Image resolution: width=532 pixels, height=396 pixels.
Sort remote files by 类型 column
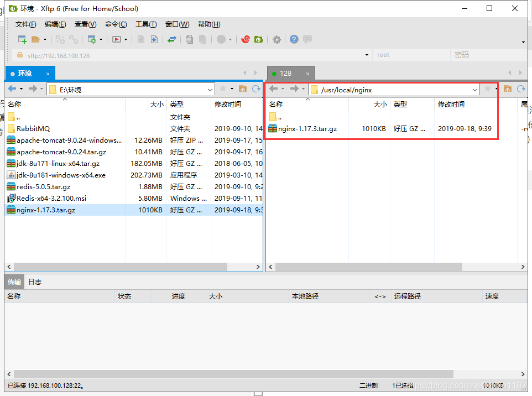412,104
